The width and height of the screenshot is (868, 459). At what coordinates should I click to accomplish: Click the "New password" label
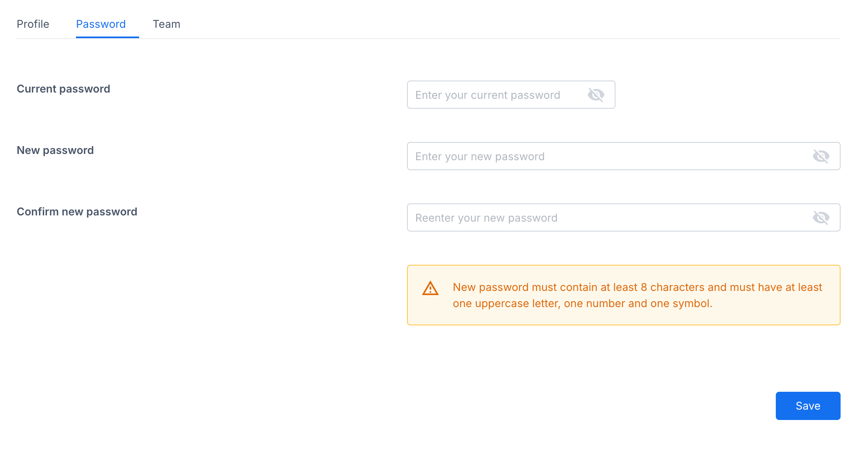pos(55,150)
